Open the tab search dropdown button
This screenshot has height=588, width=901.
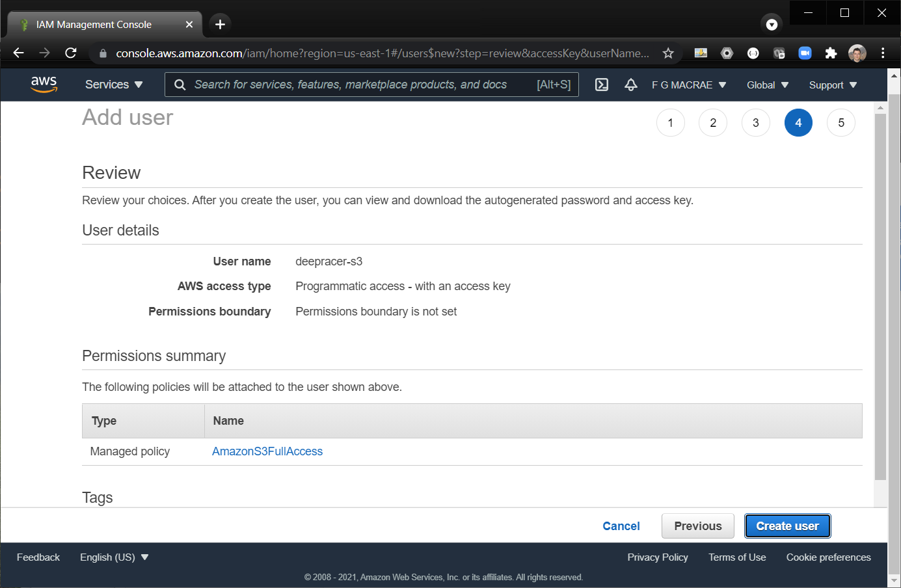coord(772,25)
